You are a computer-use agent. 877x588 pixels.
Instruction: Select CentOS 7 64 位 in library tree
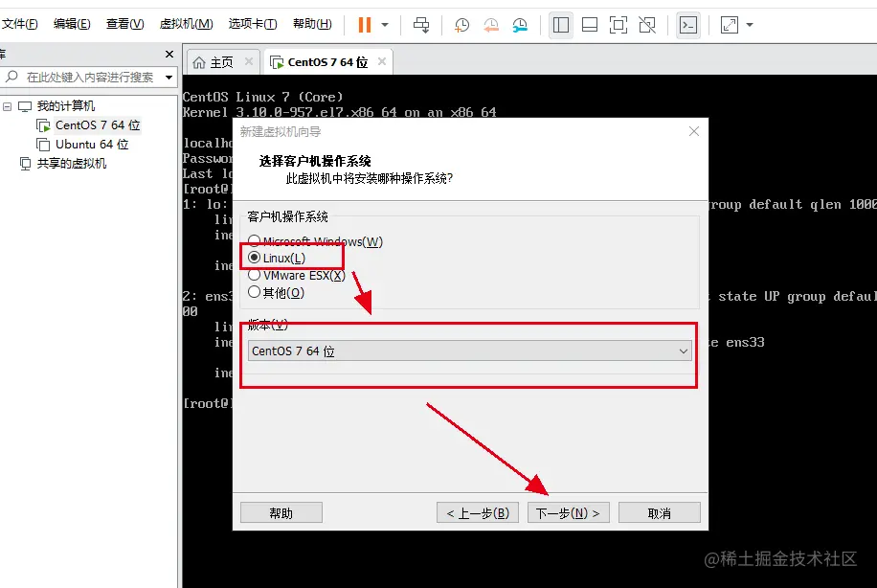(98, 125)
